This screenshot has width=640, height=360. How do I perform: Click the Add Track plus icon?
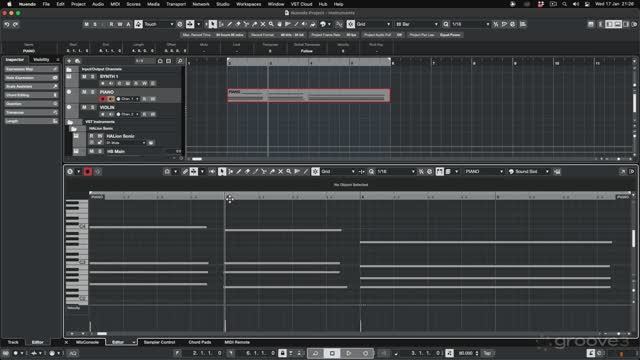[69, 61]
